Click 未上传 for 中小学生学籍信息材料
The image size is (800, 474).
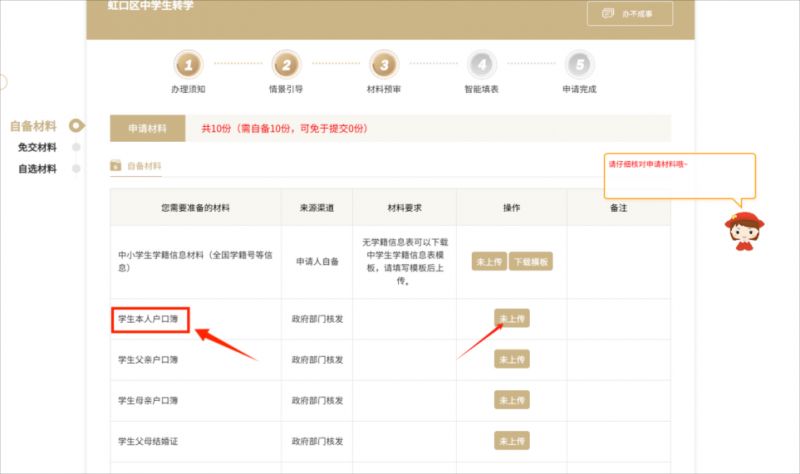489,262
